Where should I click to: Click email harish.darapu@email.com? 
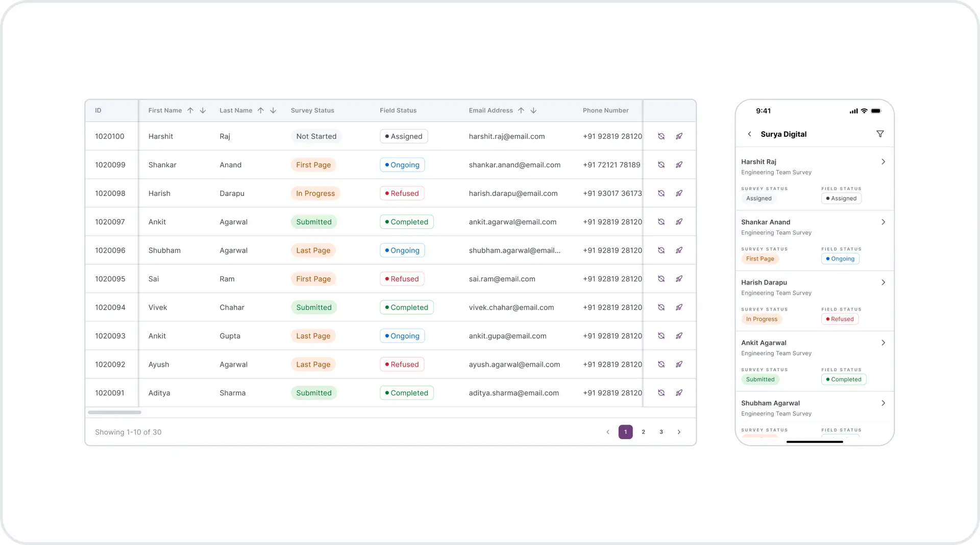tap(513, 194)
